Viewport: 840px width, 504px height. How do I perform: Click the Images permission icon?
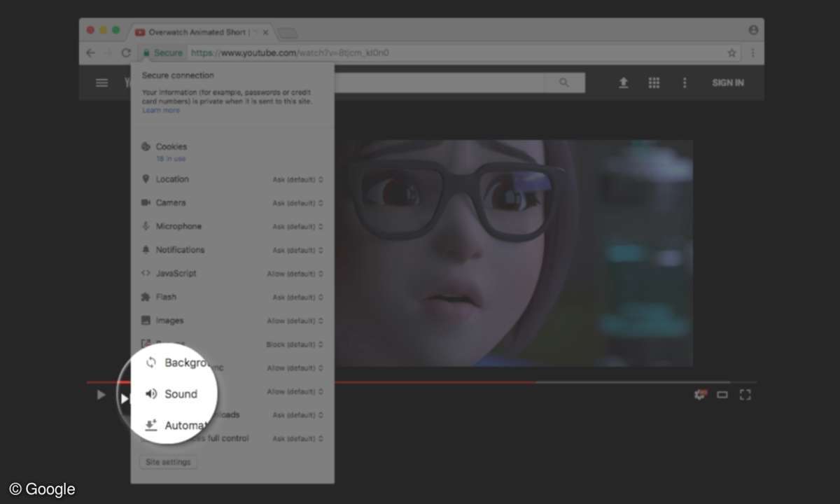point(146,321)
